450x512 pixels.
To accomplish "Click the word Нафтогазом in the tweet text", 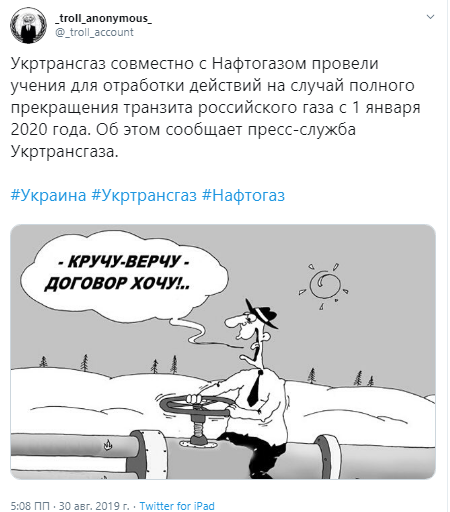I will (x=259, y=63).
